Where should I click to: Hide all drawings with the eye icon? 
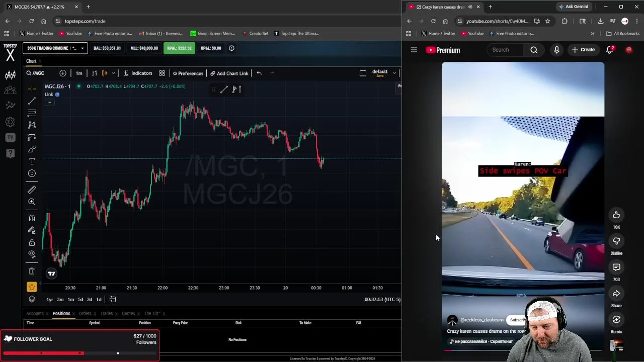(x=32, y=254)
